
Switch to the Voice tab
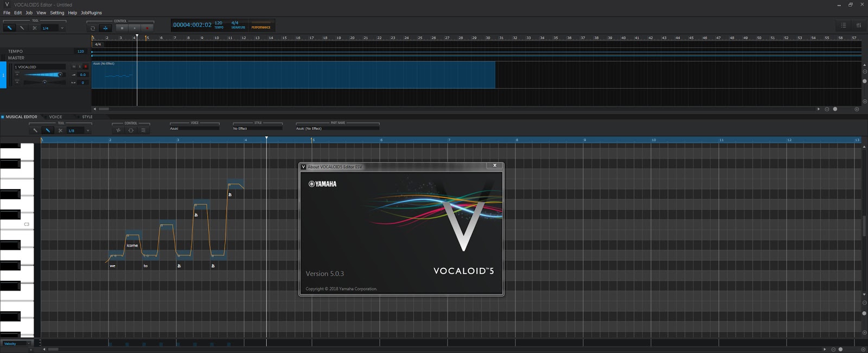[55, 117]
